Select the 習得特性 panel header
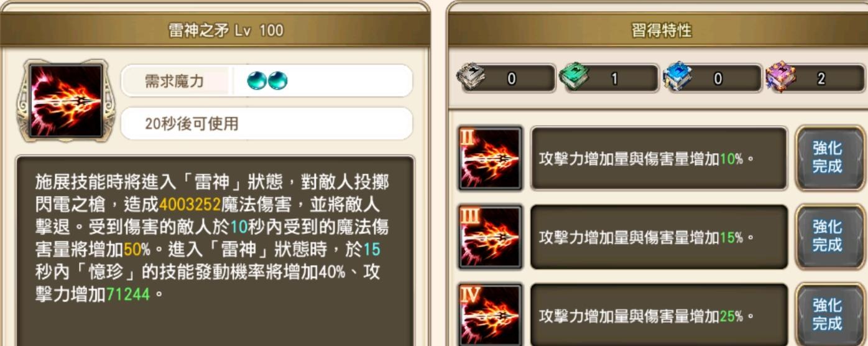The width and height of the screenshot is (868, 346). [659, 29]
